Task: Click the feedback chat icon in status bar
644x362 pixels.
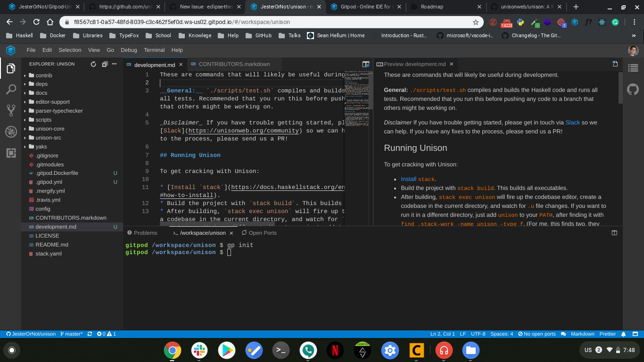Action: [563, 334]
